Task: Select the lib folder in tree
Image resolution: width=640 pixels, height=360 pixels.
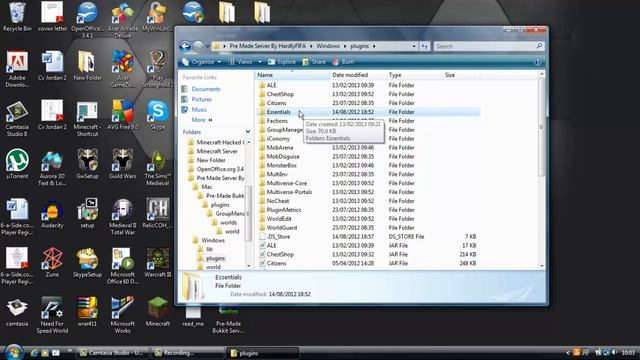Action: click(x=209, y=249)
